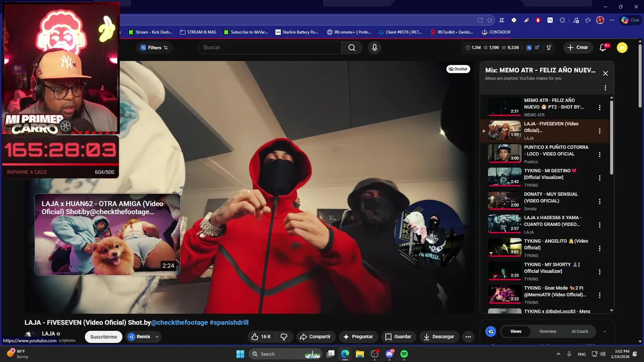Viewport: 644px width, 362px height.
Task: Open the browser favorites list icon
Action: pyautogui.click(x=588, y=20)
